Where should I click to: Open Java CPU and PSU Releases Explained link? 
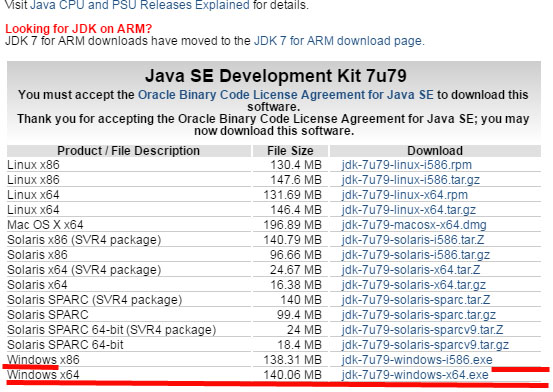pos(140,5)
